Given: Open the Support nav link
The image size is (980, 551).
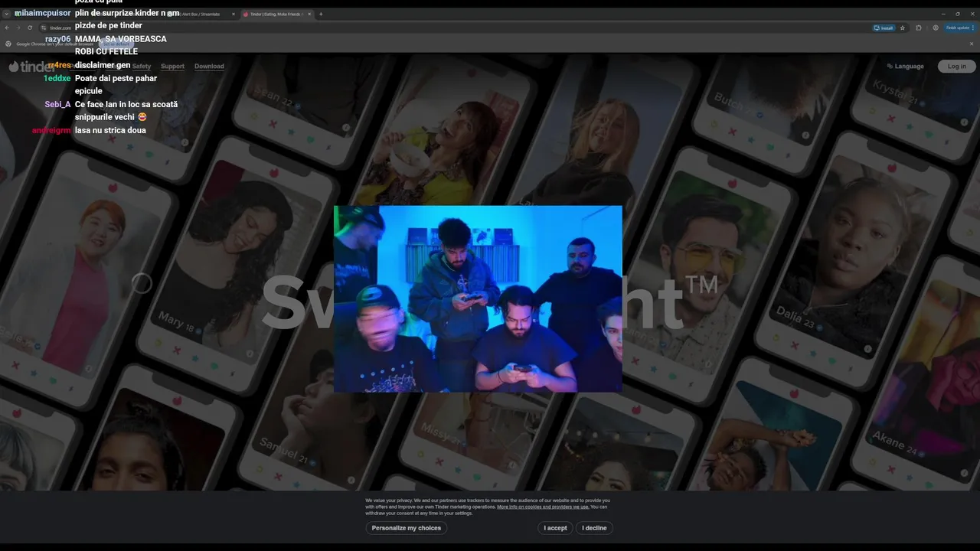Looking at the screenshot, I should click(x=172, y=67).
